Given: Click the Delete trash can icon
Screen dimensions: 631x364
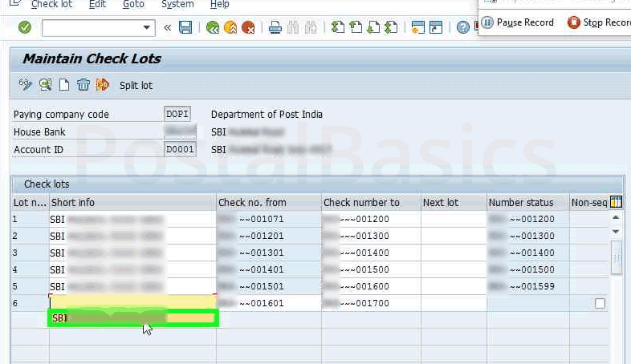Looking at the screenshot, I should (x=83, y=84).
